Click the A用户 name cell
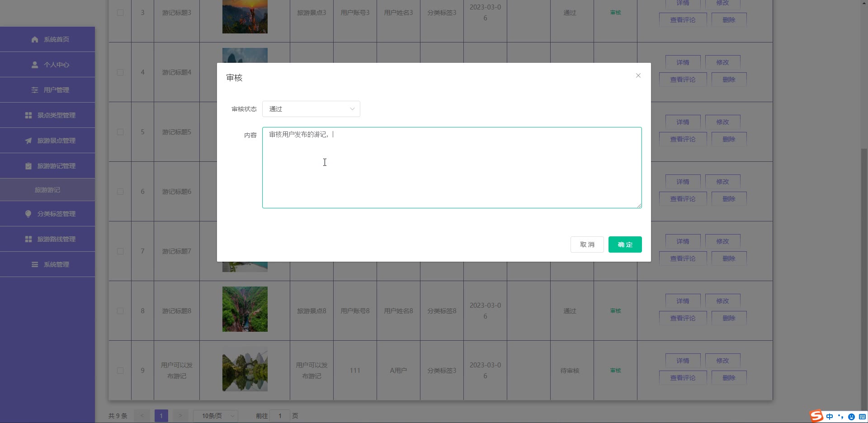Screen dimensions: 868x423 pyautogui.click(x=398, y=371)
